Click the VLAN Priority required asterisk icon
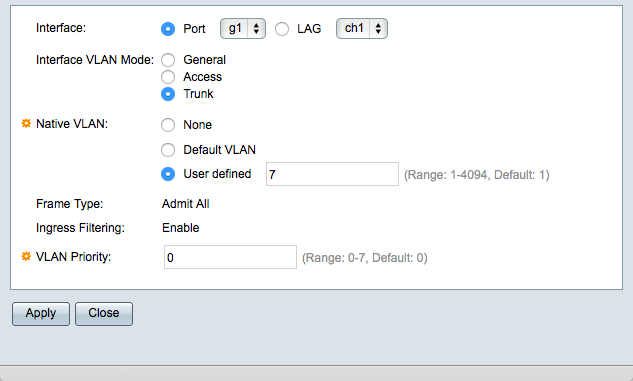 coord(26,256)
